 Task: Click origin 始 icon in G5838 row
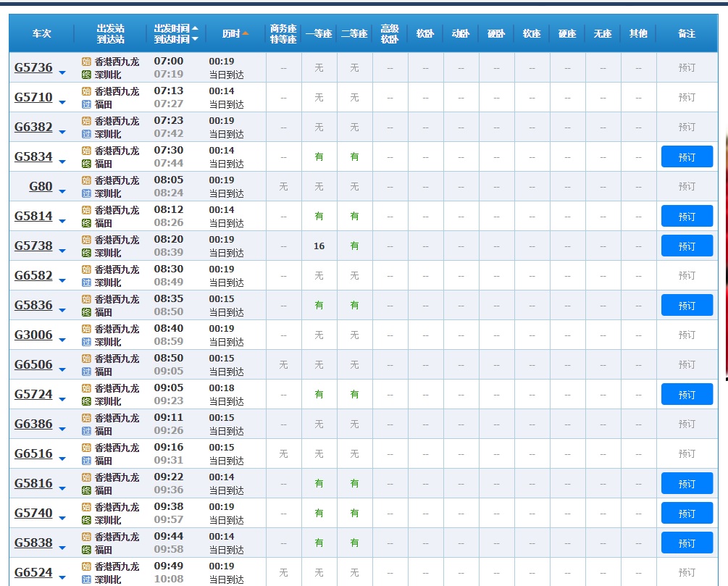pyautogui.click(x=86, y=537)
